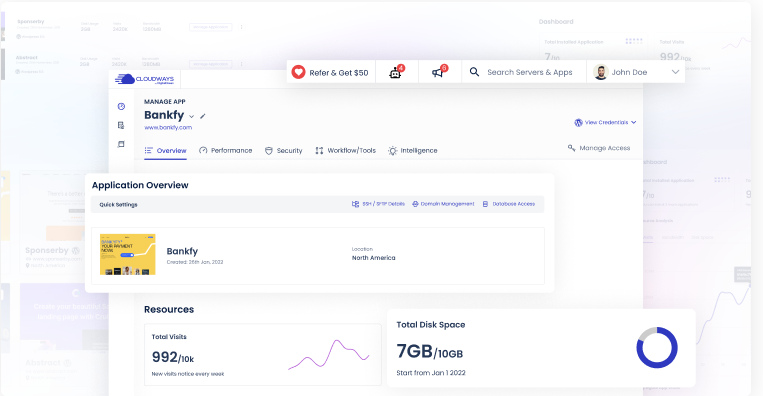Open the servers icon in sidebar
This screenshot has height=396, width=763.
pyautogui.click(x=121, y=126)
